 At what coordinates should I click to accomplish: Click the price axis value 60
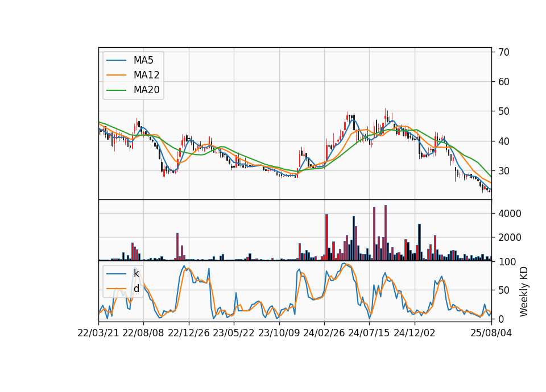pos(503,82)
